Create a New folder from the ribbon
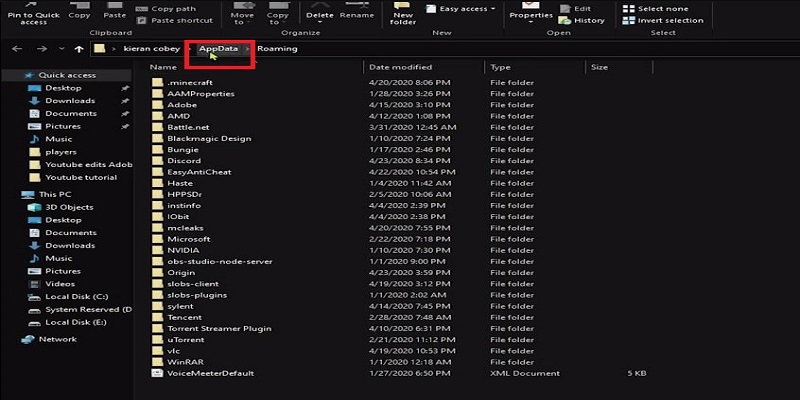 [403, 13]
